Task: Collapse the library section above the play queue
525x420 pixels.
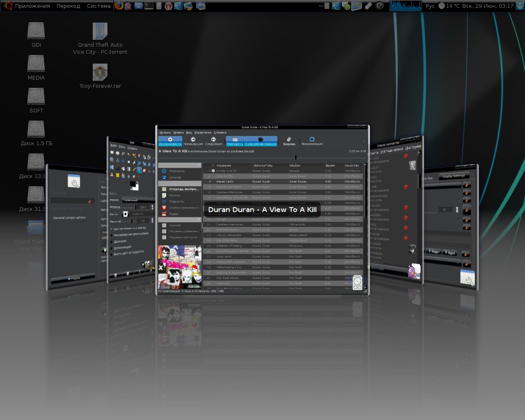Action: pos(180,183)
